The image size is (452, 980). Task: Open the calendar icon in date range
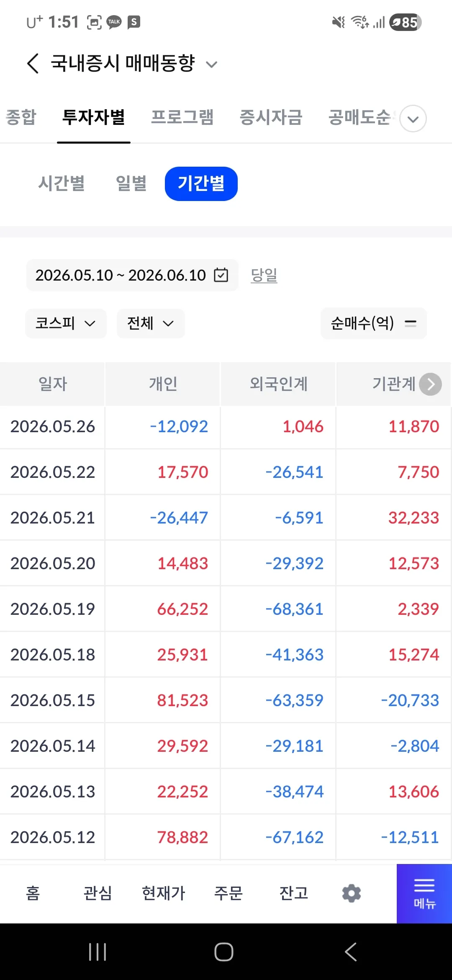(221, 275)
